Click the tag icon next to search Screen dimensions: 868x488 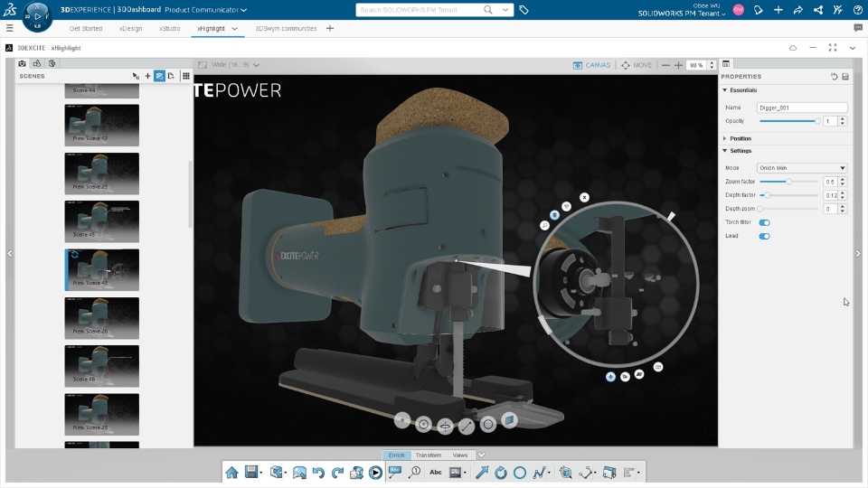(524, 9)
